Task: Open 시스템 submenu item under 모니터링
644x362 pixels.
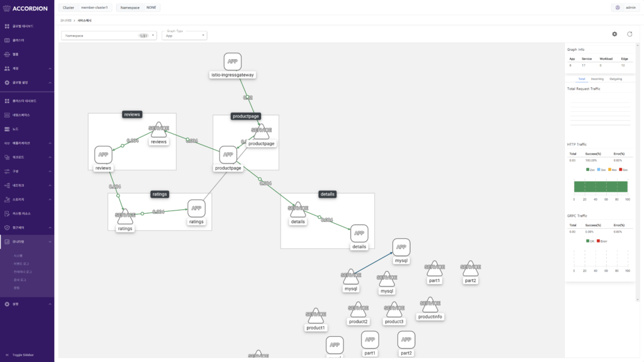Action: [x=18, y=256]
